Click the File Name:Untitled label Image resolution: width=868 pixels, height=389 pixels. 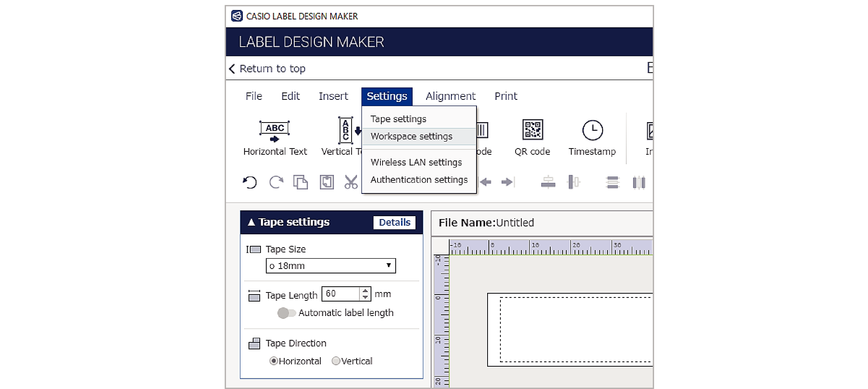coord(486,223)
